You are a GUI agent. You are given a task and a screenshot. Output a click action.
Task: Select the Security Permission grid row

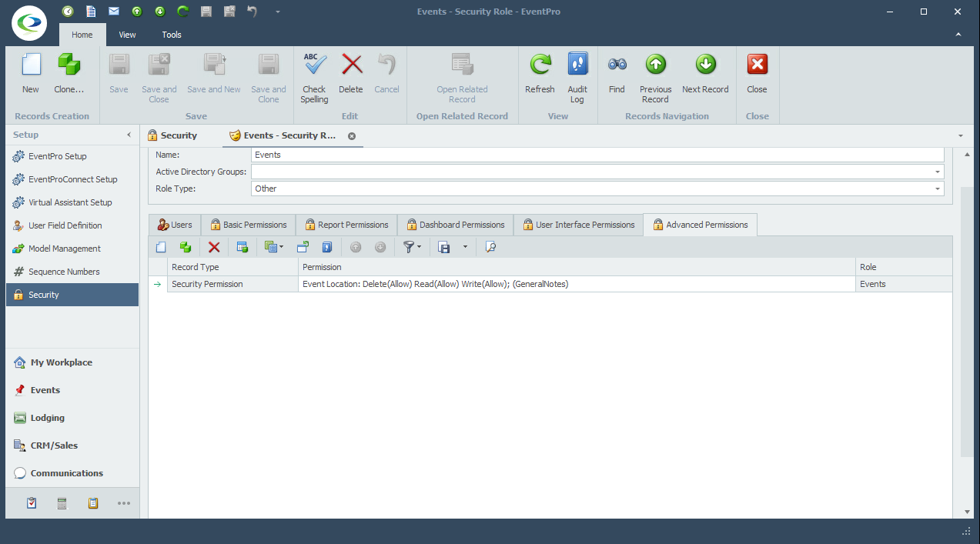(x=550, y=284)
